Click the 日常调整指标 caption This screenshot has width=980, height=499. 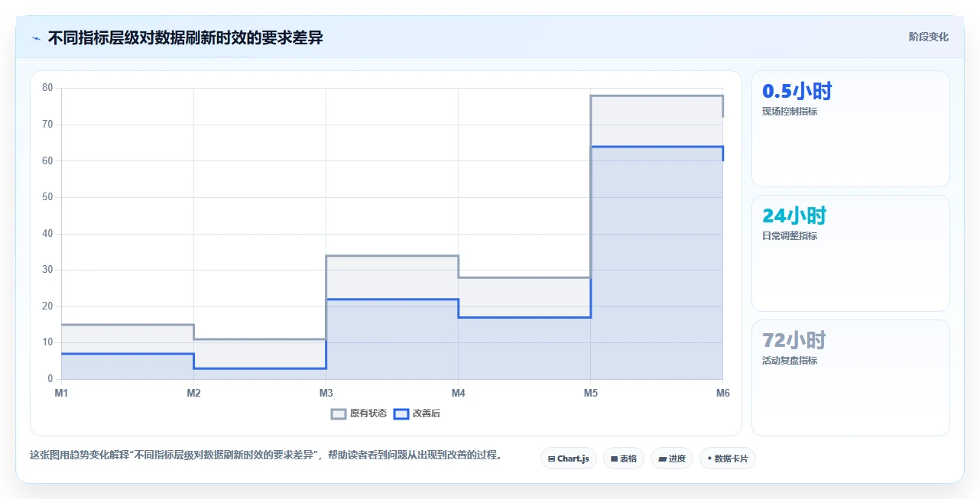pos(790,236)
